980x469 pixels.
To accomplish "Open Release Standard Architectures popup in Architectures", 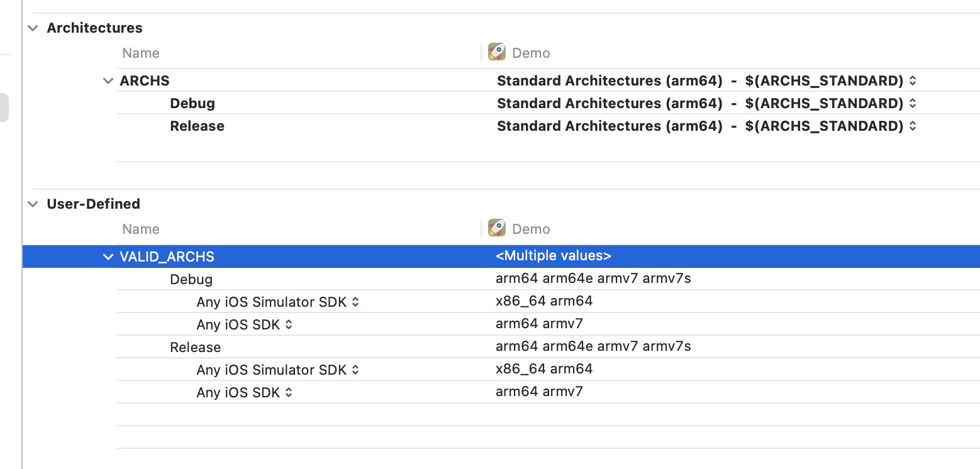I will point(706,126).
